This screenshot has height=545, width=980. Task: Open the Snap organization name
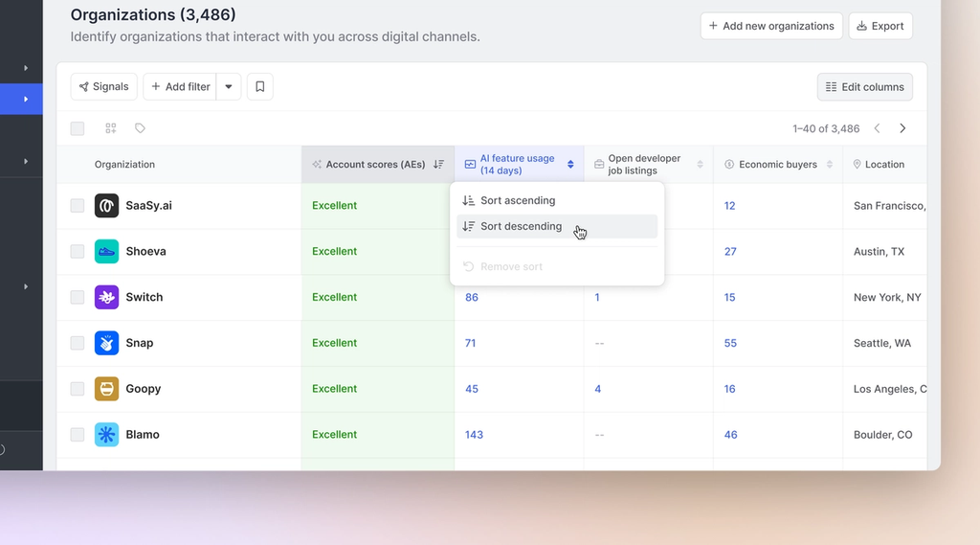140,343
